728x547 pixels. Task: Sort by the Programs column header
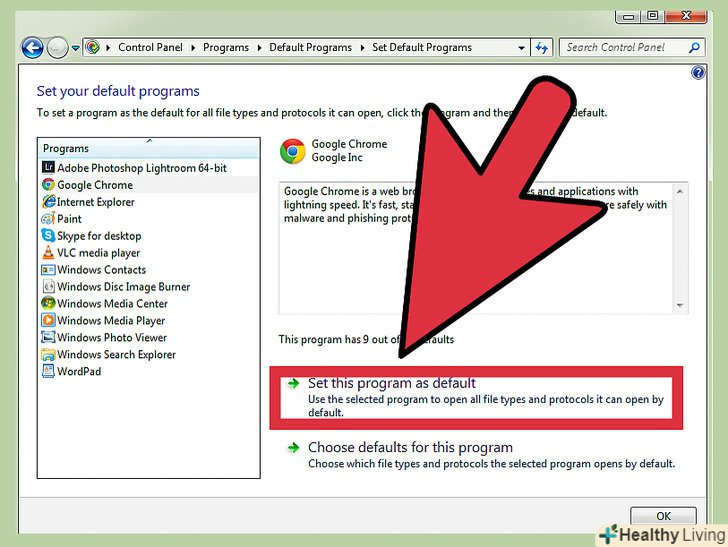[x=149, y=148]
